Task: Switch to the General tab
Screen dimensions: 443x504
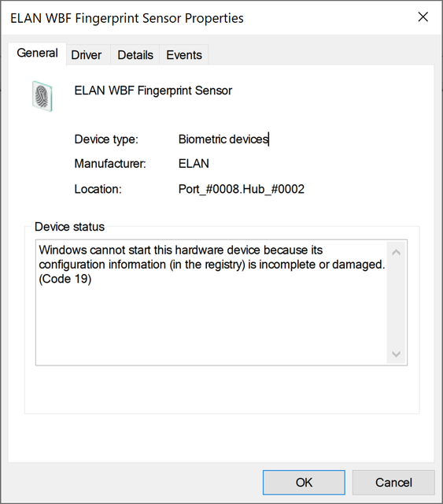Action: [x=37, y=54]
